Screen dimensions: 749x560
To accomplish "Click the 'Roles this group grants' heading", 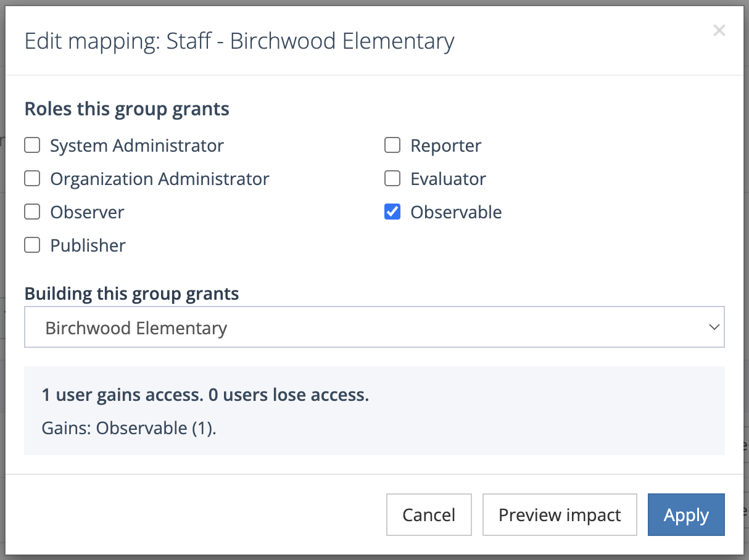I will (127, 109).
